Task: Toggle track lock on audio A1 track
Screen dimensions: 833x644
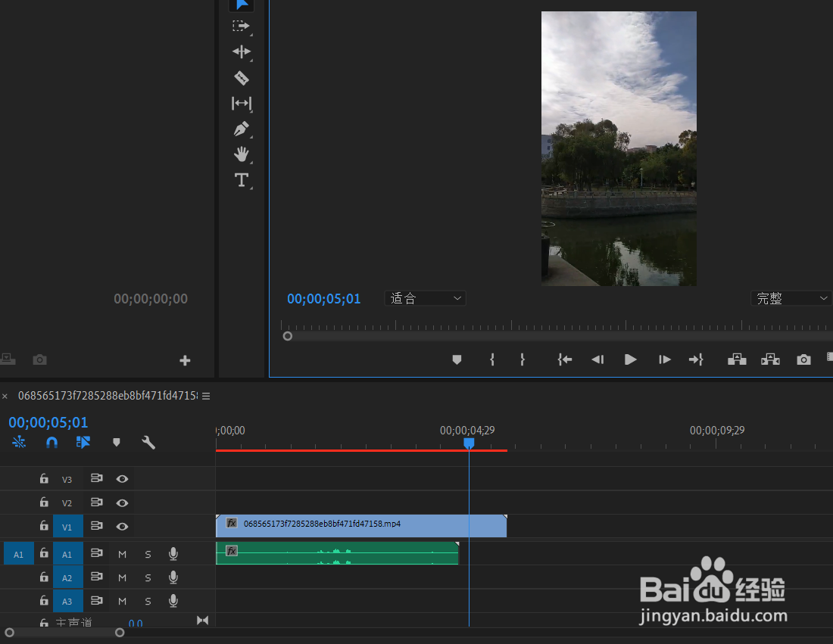Action: (x=44, y=553)
